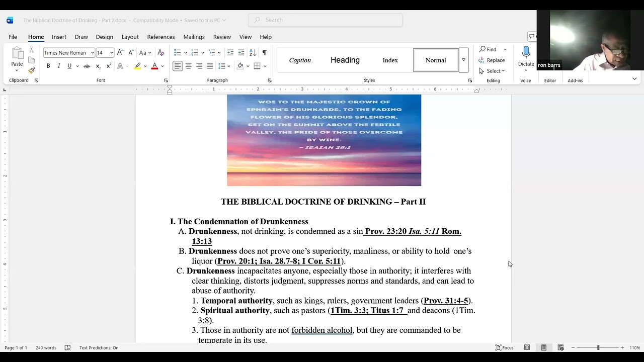This screenshot has height=362, width=644.
Task: Increase font size with the large A button
Action: pyautogui.click(x=120, y=53)
